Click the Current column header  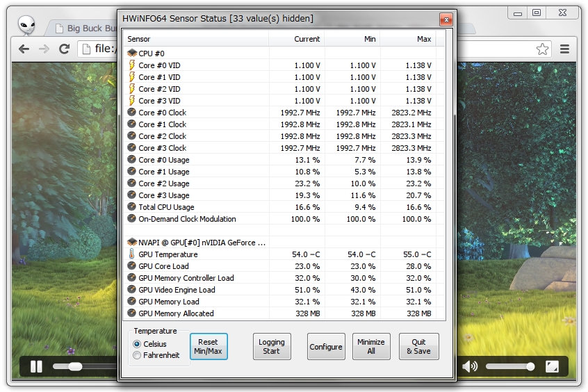coord(297,39)
